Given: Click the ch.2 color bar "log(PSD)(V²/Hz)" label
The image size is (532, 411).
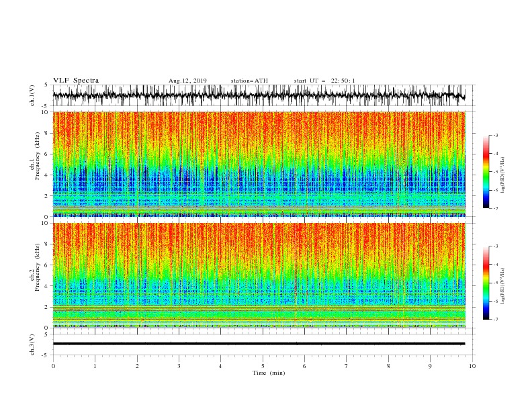Looking at the screenshot, I should pos(503,285).
